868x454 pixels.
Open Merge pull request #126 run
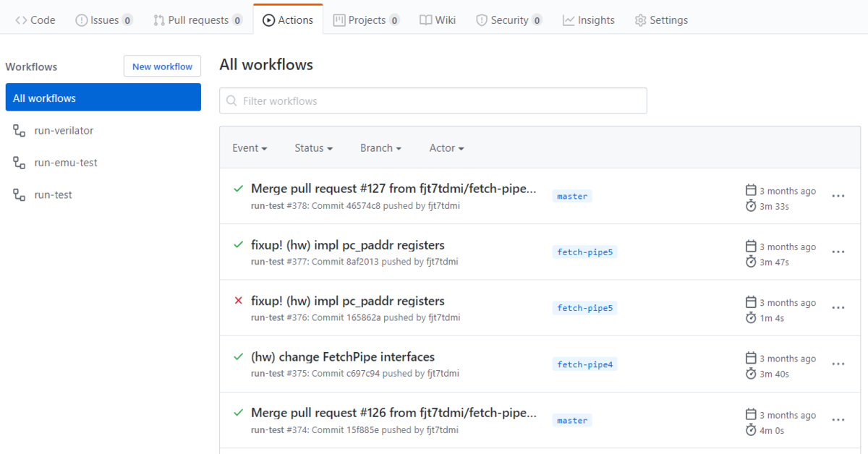(x=393, y=413)
